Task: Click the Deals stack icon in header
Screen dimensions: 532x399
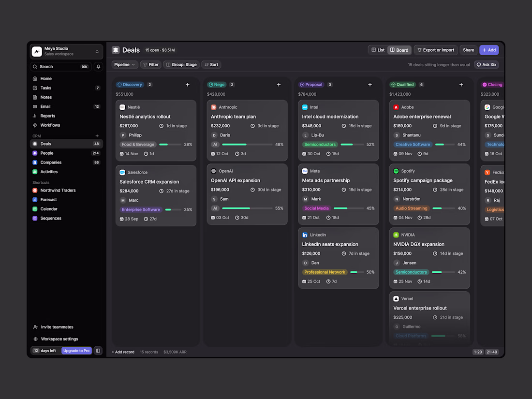Action: tap(116, 50)
